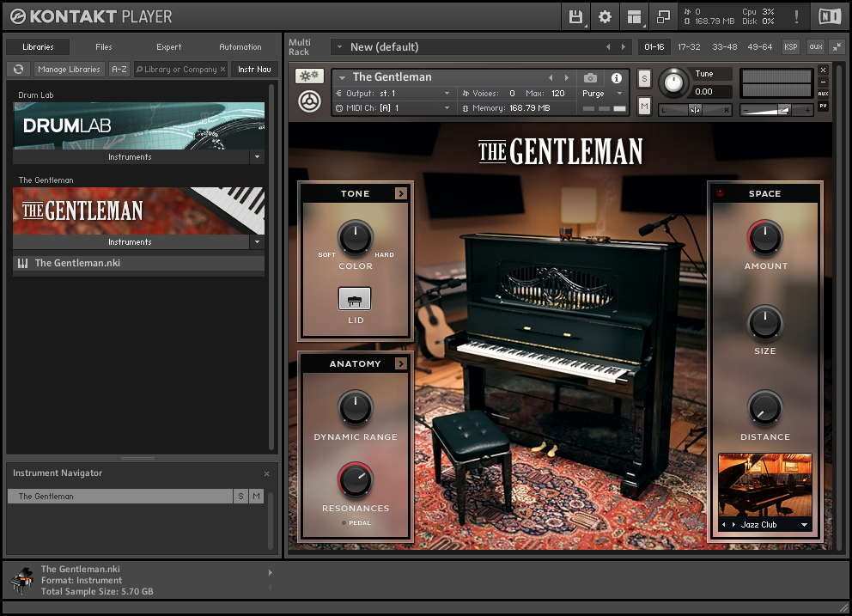Image resolution: width=852 pixels, height=616 pixels.
Task: Open the Drum Lab Instruments dropdown arrow
Action: coord(257,157)
